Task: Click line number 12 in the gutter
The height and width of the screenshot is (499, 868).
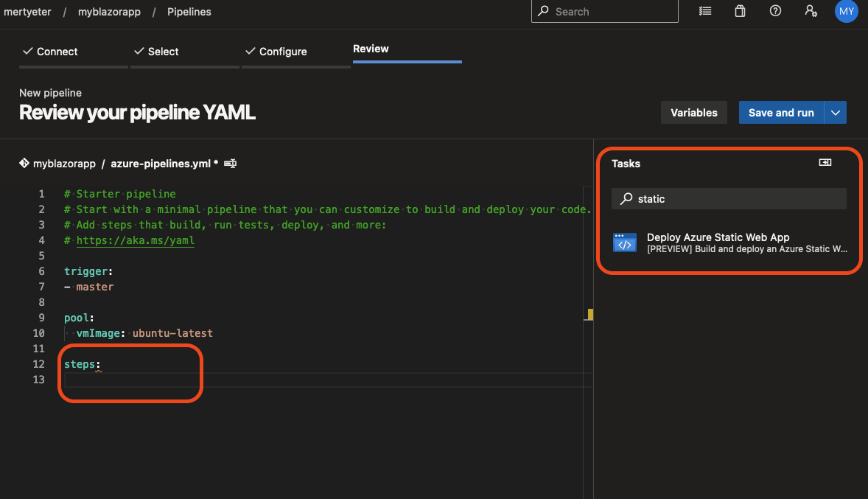Action: point(38,364)
